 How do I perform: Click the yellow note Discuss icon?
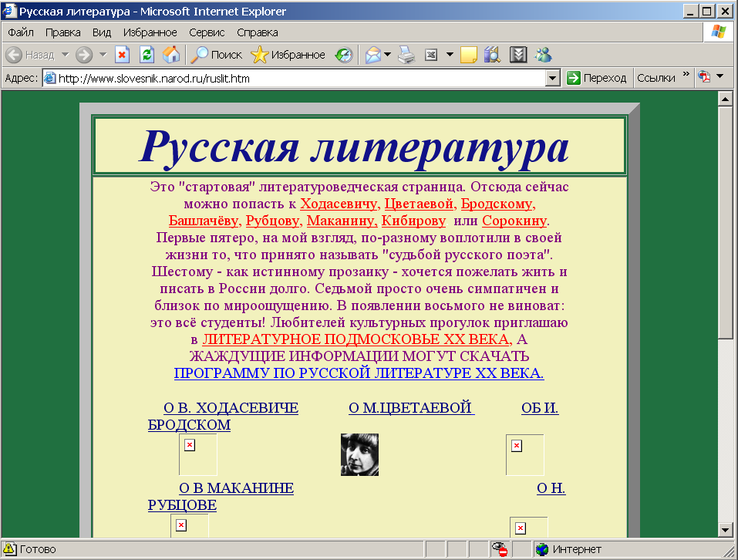(x=468, y=55)
